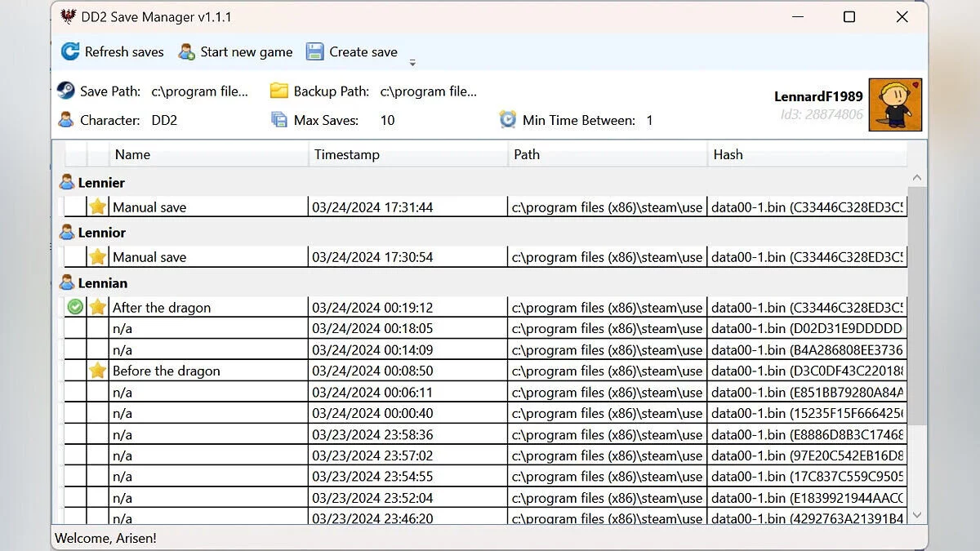This screenshot has height=551, width=980.
Task: Click the green checkmark on After the dragon
Action: point(75,308)
